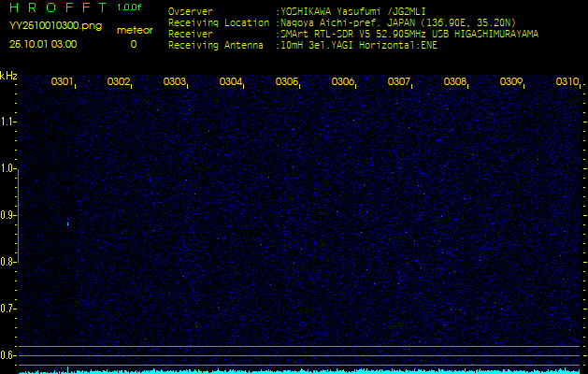This screenshot has height=374, width=588.
Task: Click the 0305 time marker
Action: pos(286,81)
